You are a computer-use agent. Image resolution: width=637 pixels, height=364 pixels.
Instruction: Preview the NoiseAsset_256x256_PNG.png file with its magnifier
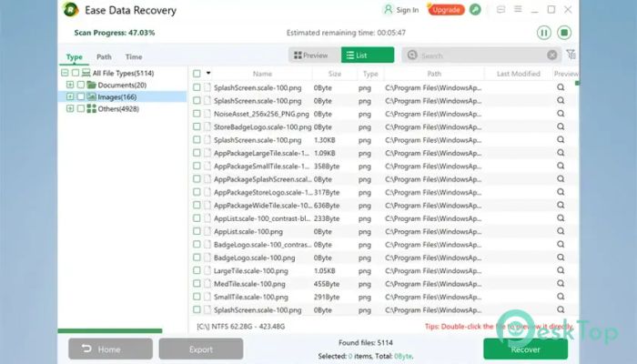(x=561, y=114)
